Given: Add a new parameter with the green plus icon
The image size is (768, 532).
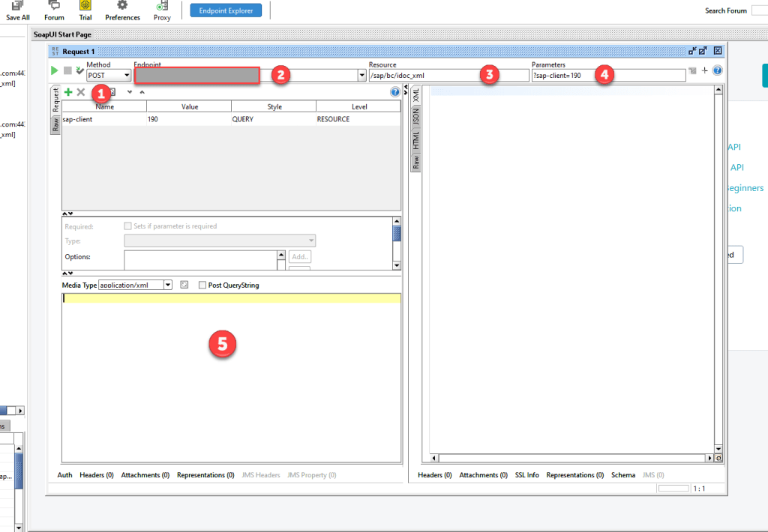Looking at the screenshot, I should pyautogui.click(x=68, y=91).
